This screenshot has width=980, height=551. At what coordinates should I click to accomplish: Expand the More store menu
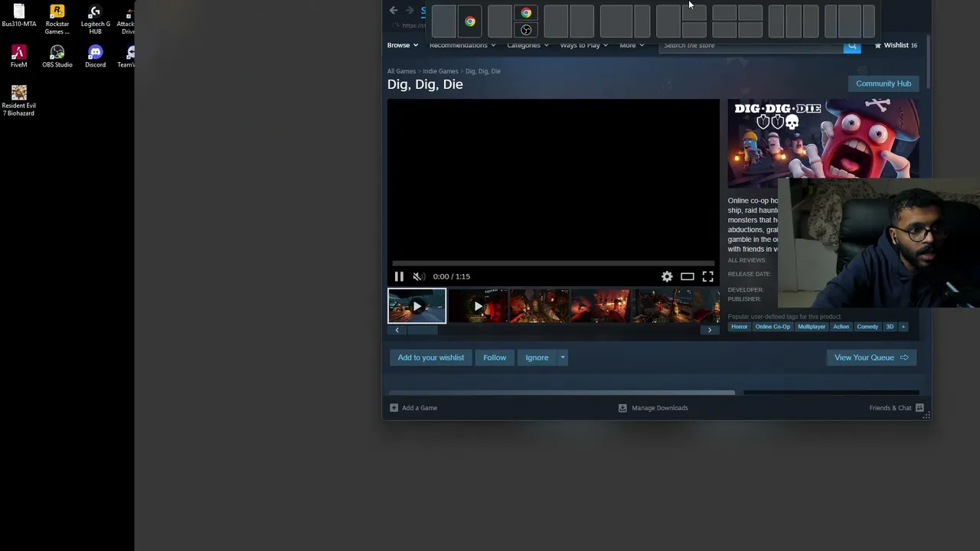coord(632,45)
